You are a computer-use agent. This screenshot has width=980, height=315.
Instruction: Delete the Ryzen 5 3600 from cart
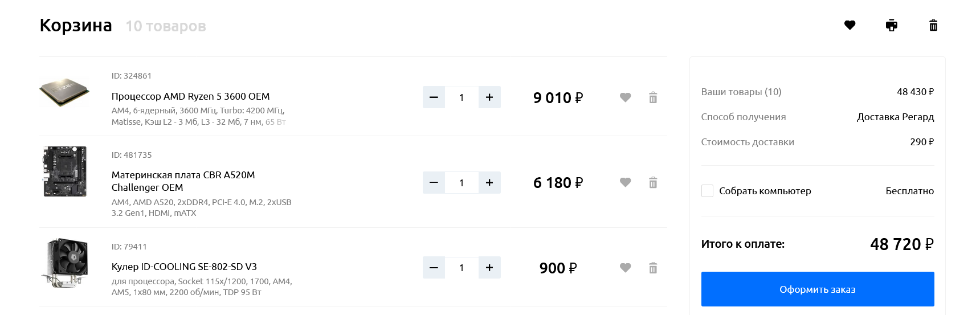pos(653,97)
